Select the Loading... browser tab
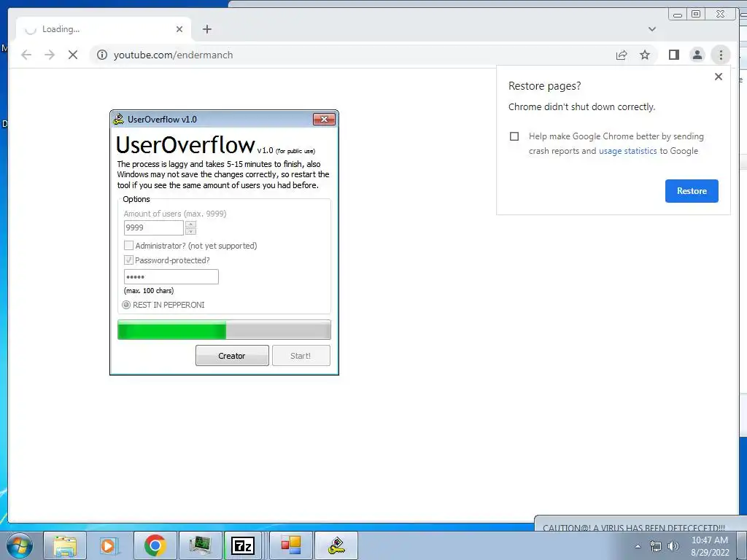Screen dimensions: 747x560 click(104, 29)
